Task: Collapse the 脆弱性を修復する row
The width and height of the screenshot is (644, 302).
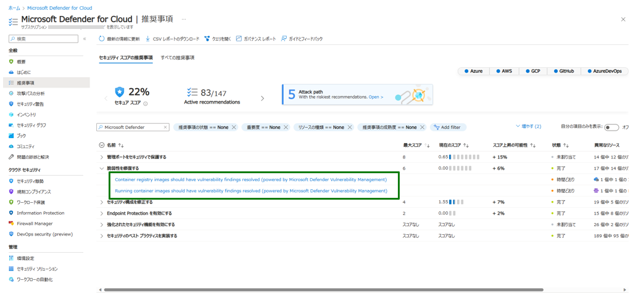Action: (101, 168)
